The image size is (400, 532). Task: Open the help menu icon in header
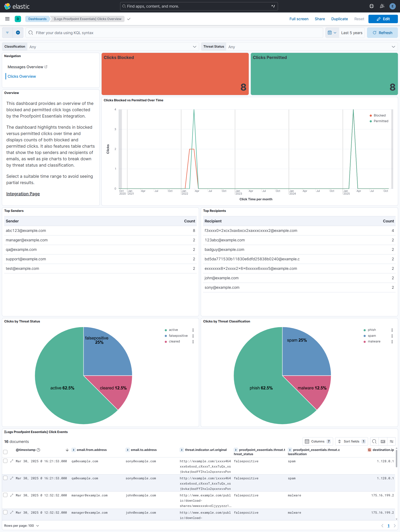[x=371, y=6]
